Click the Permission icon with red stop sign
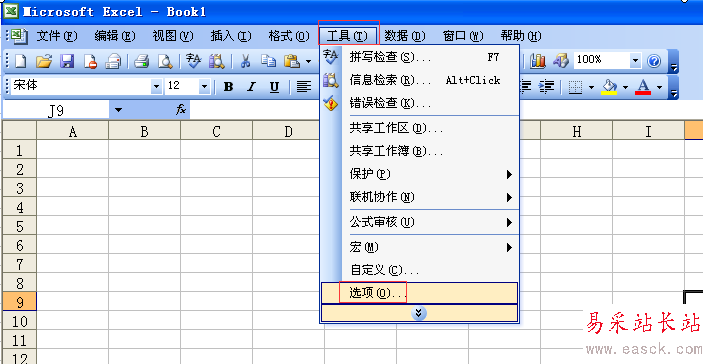The height and width of the screenshot is (364, 703). click(90, 61)
